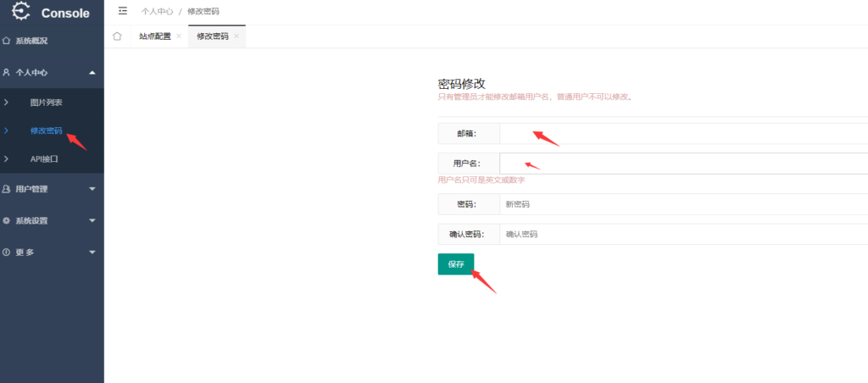Close the 站点配置 tab
868x383 pixels.
179,36
